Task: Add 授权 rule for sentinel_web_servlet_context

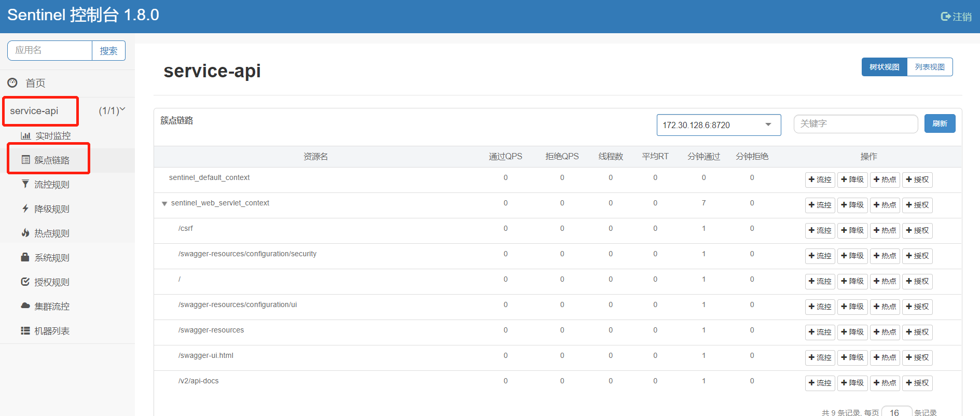Action: [917, 205]
